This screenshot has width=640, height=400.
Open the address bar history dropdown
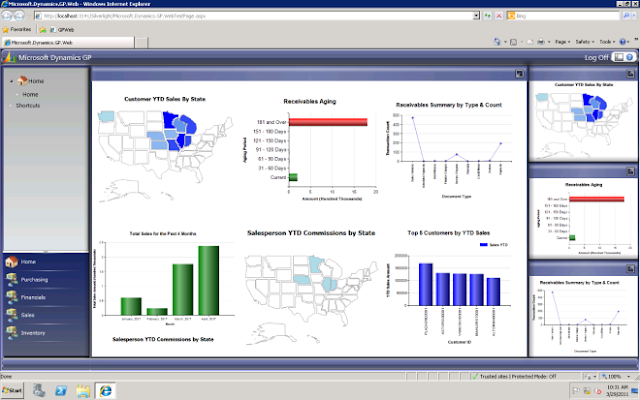click(x=476, y=16)
